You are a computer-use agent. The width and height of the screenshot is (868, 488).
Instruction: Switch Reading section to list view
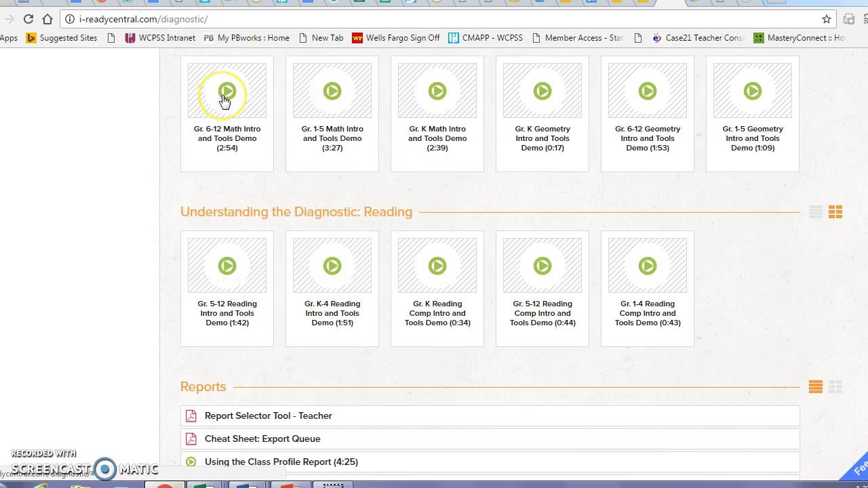[816, 212]
